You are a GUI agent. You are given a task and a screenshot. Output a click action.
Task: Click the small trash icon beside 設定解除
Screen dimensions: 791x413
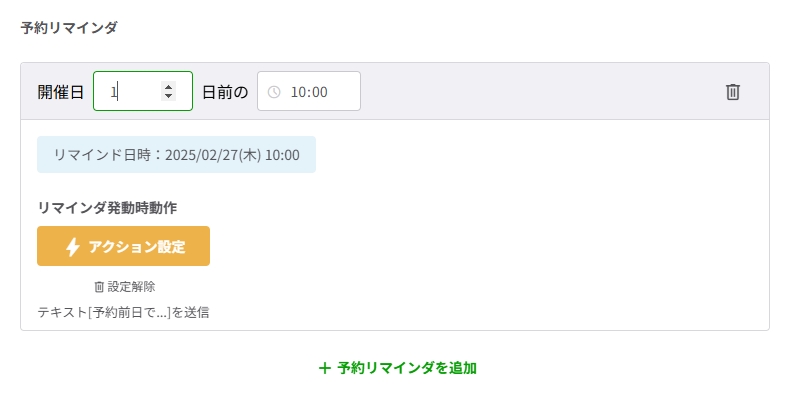point(99,287)
